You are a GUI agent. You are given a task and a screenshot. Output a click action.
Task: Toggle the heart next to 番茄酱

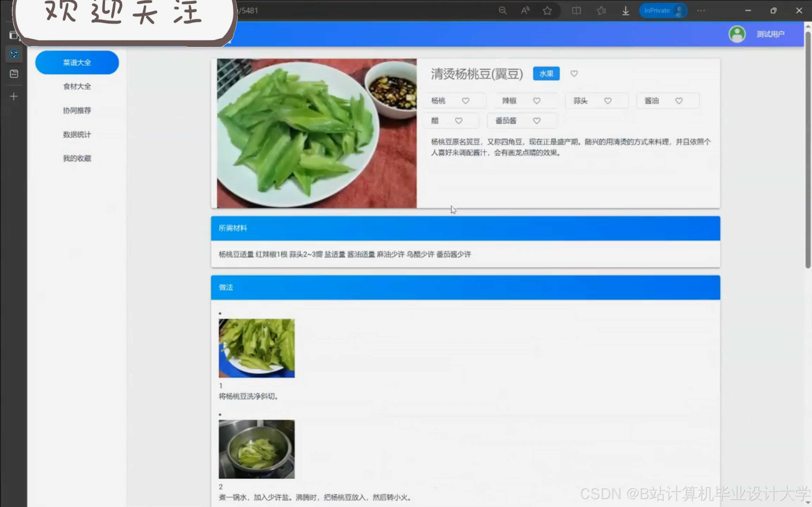(x=537, y=121)
